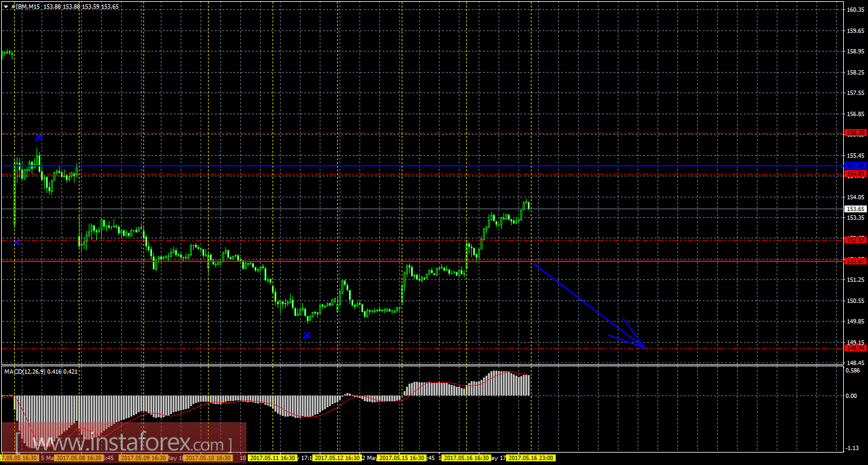Click the blue 155.08 price level label

[856, 165]
